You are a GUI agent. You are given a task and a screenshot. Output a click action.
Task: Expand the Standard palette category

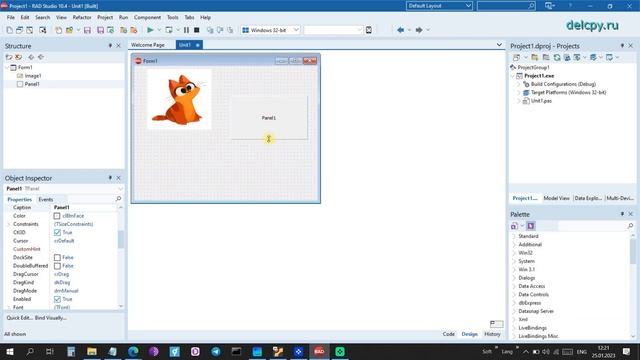pos(514,236)
